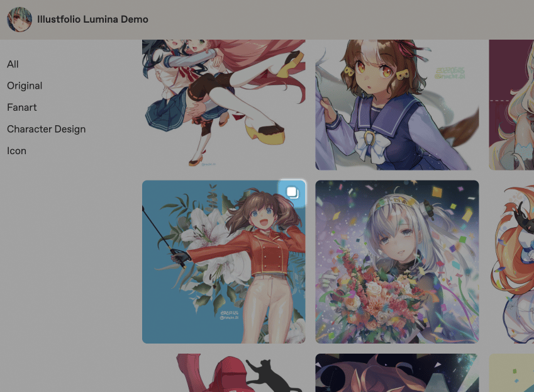Screen dimensions: 534x392
Task: Open the red jacket girl with lilies artwork
Action: (x=224, y=262)
